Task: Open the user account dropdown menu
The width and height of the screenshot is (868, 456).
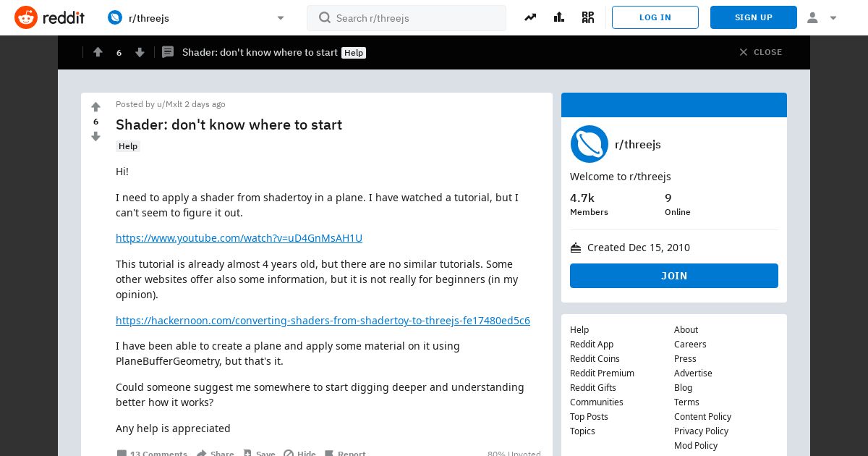Action: coord(822,17)
